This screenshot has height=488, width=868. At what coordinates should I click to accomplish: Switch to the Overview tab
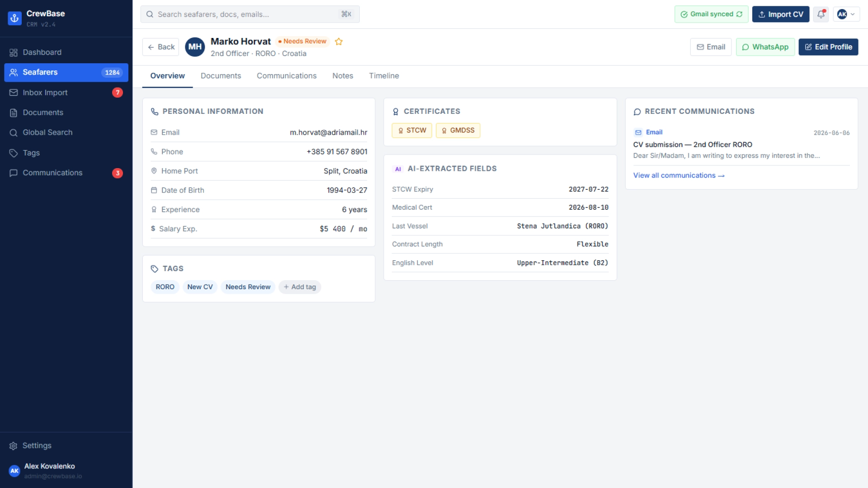167,76
